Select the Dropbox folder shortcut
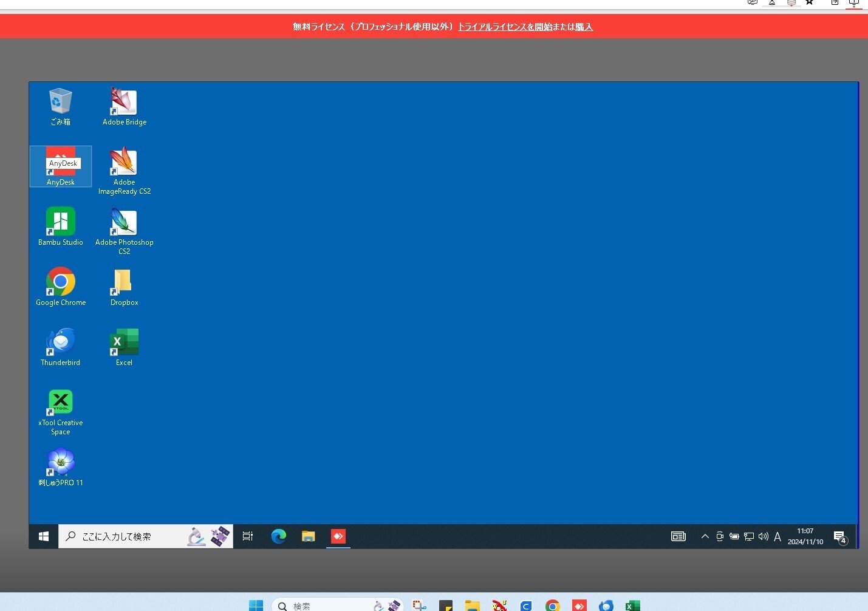 click(x=125, y=287)
